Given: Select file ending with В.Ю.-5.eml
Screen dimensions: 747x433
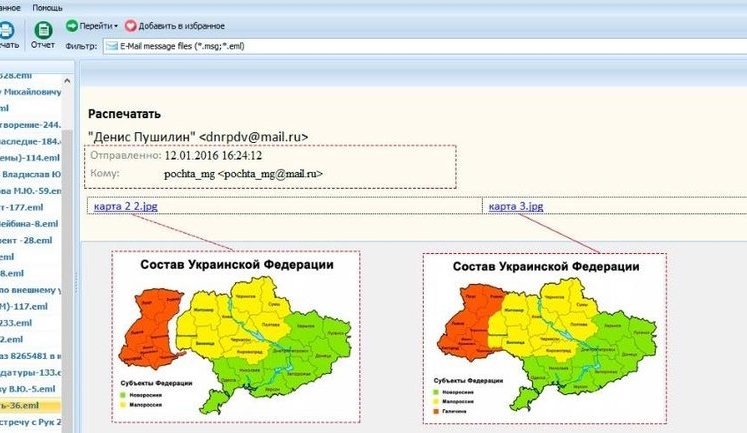Looking at the screenshot, I should coord(30,389).
